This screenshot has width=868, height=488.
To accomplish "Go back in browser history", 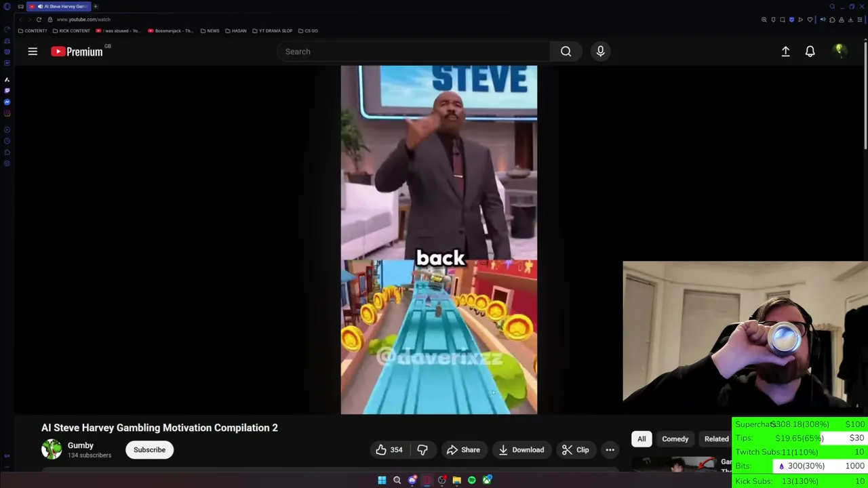I will (x=20, y=20).
